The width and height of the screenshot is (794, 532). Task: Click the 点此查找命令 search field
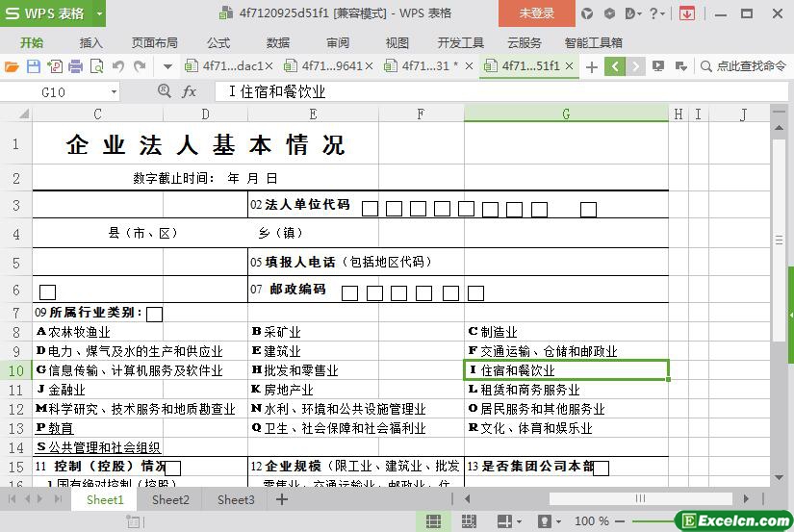click(x=751, y=66)
